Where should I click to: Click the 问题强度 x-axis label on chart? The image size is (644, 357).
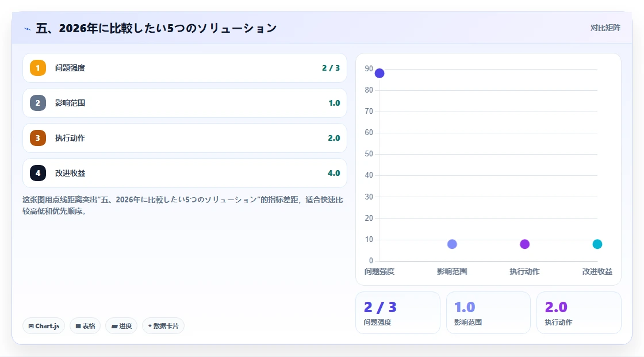tap(379, 271)
